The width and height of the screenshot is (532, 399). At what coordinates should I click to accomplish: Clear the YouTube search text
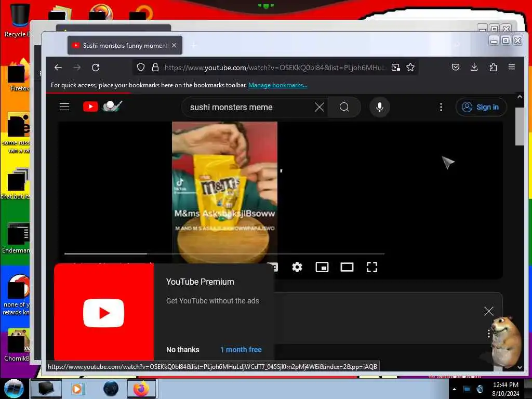(320, 107)
